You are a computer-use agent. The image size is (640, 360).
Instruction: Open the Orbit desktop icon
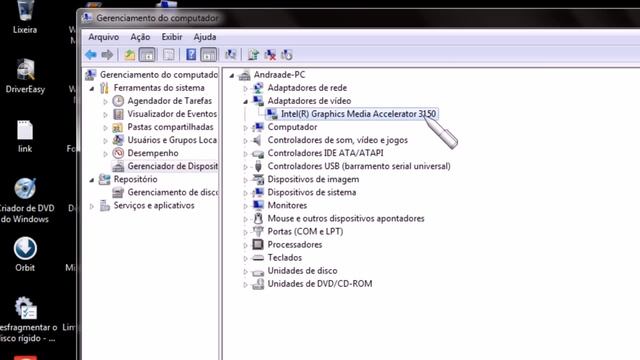pyautogui.click(x=25, y=254)
